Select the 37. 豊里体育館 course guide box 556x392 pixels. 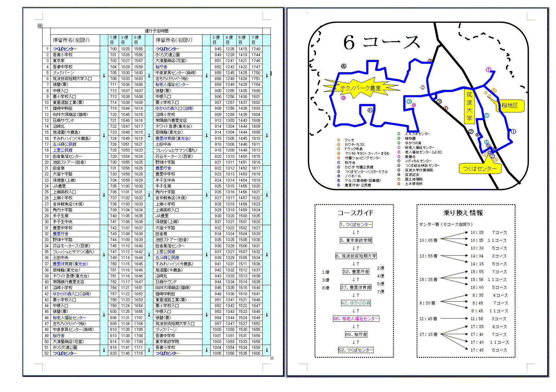point(356,287)
